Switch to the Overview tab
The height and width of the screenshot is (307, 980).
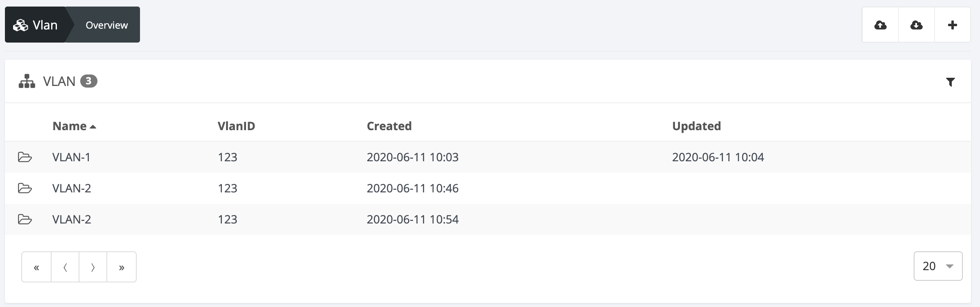(x=106, y=25)
